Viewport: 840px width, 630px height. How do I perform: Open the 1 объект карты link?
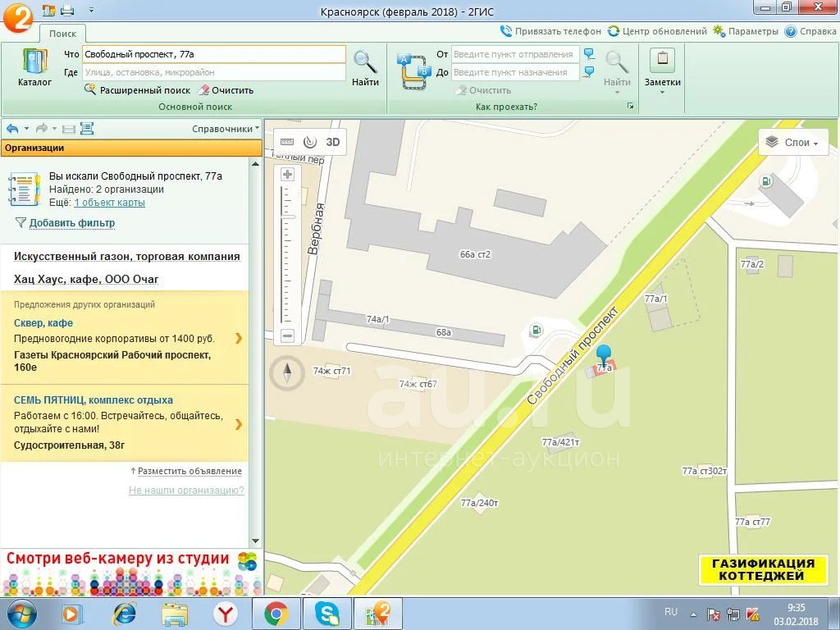point(109,203)
